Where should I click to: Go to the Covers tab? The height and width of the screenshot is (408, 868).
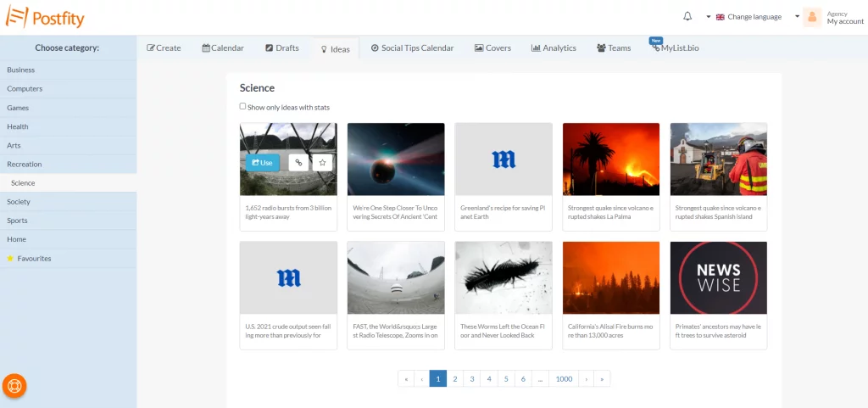(x=492, y=48)
